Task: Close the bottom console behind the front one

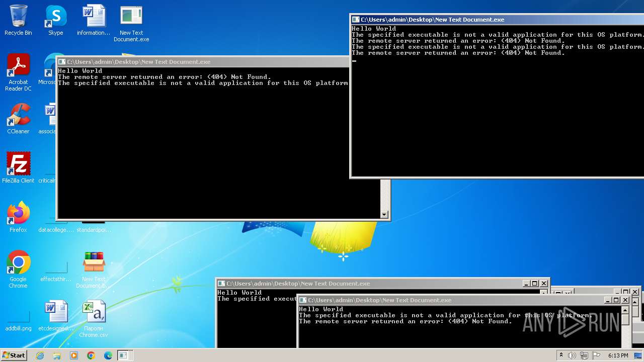Action: 543,284
